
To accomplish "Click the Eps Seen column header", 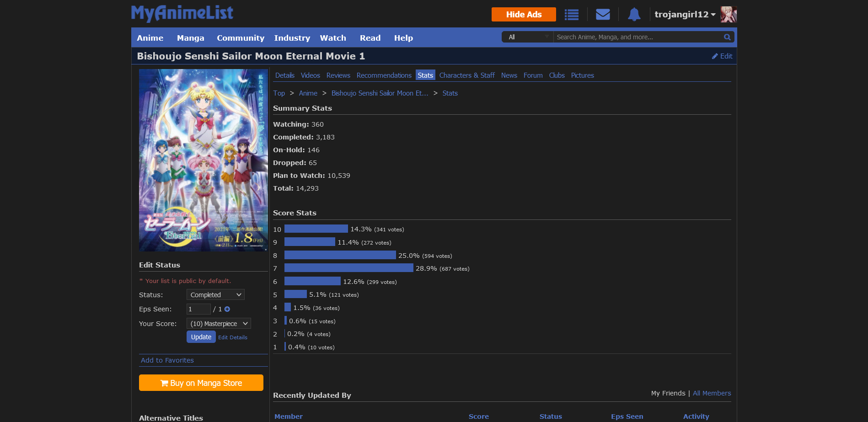I will click(x=627, y=417).
